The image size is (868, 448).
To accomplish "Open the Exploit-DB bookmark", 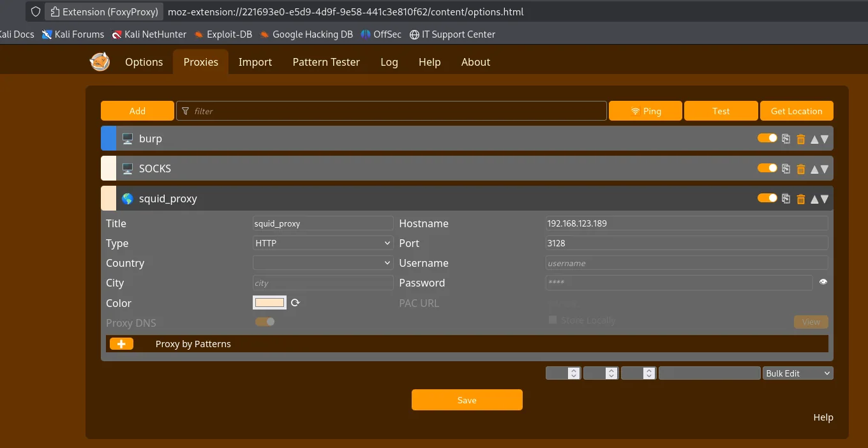I will tap(223, 34).
